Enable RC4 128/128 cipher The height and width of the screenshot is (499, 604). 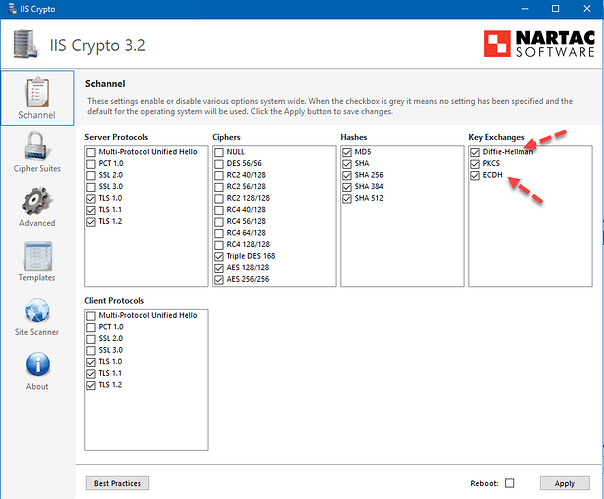click(x=219, y=245)
